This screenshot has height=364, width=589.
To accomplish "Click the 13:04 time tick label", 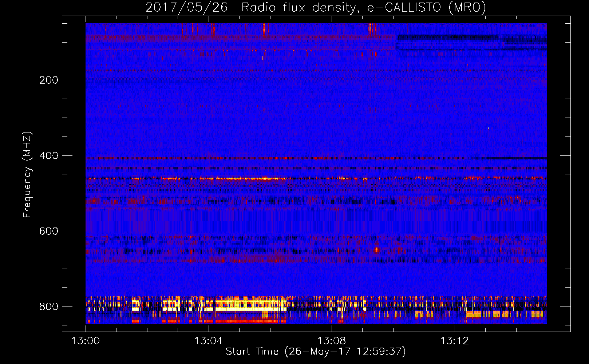I will 208,341.
